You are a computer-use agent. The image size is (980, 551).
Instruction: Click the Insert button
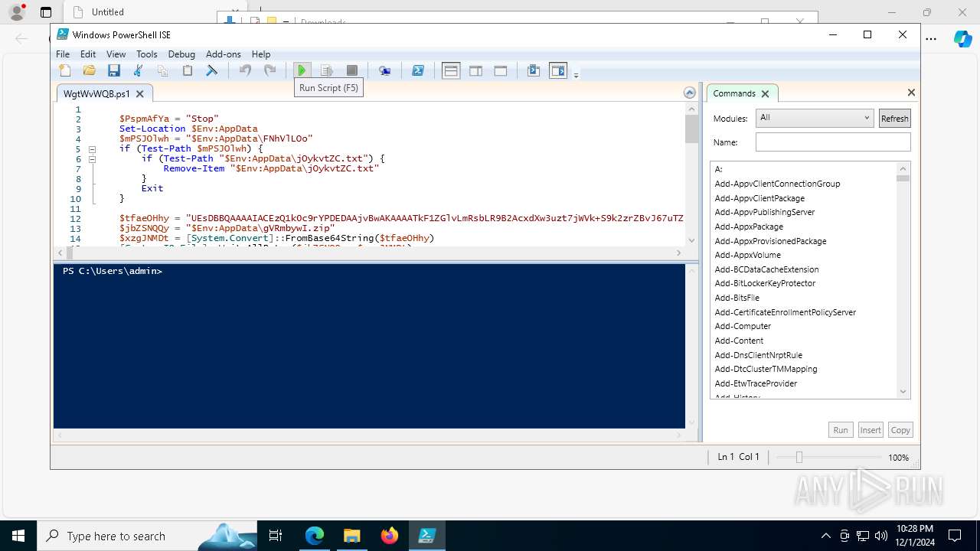871,430
